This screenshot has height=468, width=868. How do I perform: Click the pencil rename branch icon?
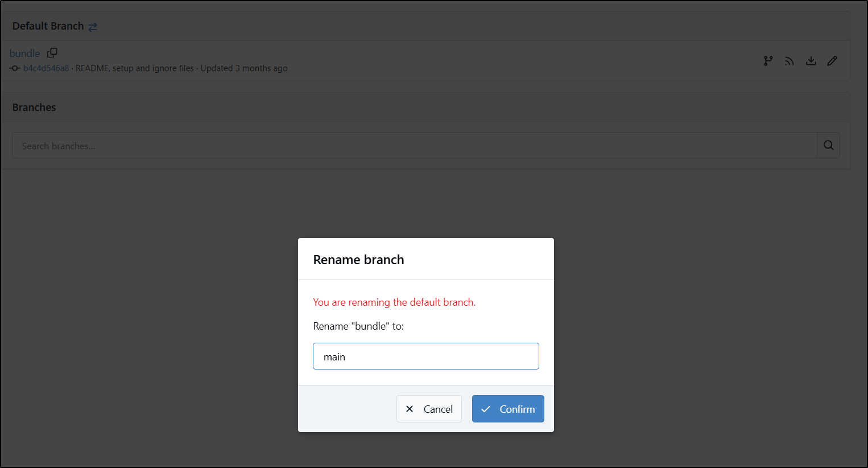[x=832, y=61]
